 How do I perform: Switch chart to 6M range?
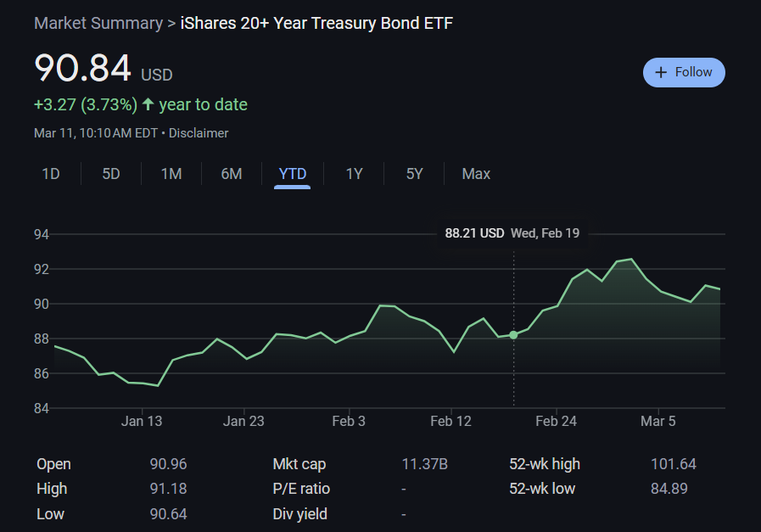[232, 174]
